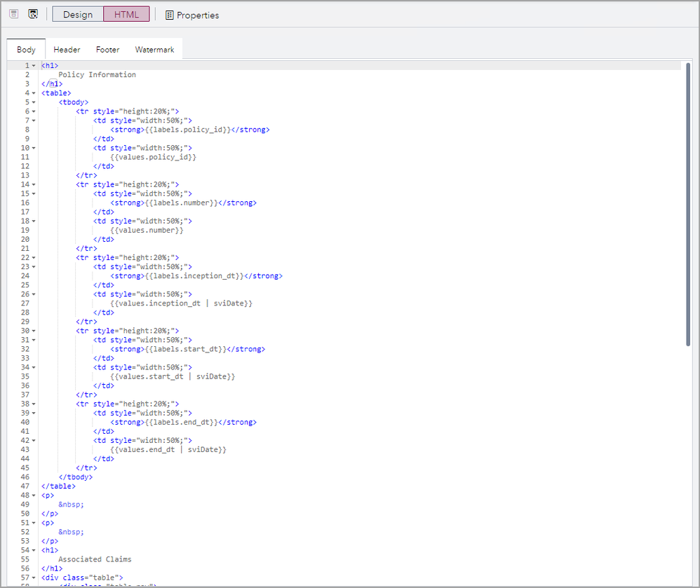
Task: Open the Footer tab
Action: pos(107,50)
